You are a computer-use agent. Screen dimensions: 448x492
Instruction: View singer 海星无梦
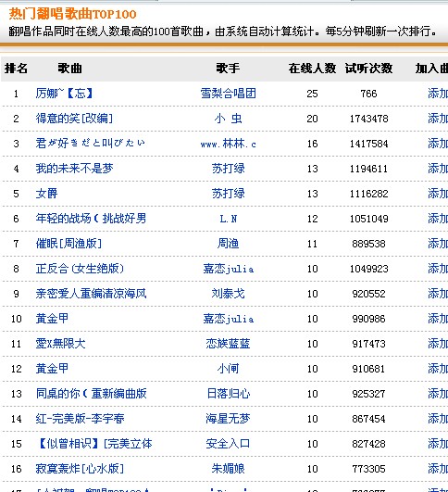click(229, 419)
